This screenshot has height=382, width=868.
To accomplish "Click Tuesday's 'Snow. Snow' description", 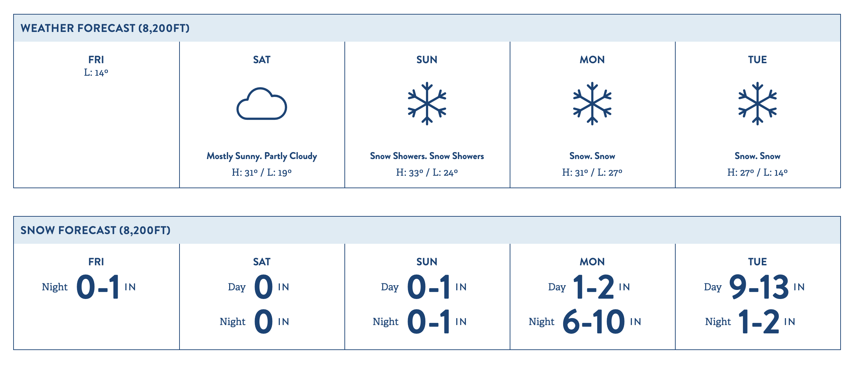I will (758, 156).
